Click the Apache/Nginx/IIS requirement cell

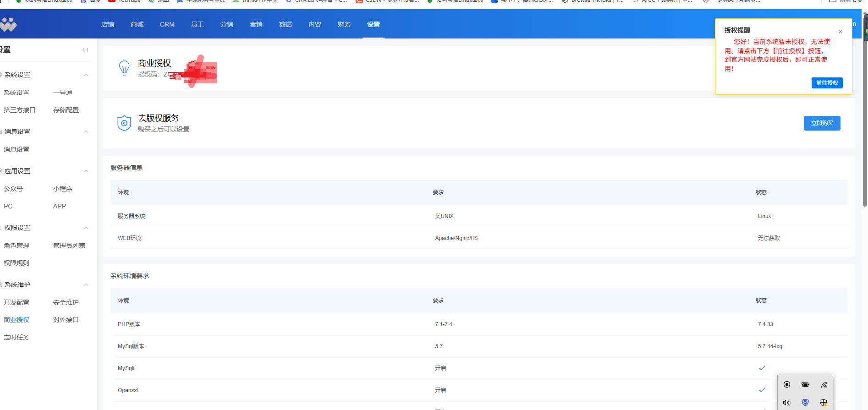pos(456,238)
